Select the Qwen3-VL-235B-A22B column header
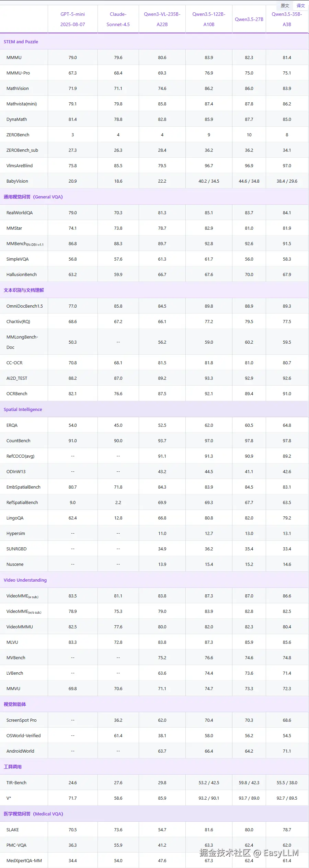Viewport: 309px width, 868px height. pos(162,19)
